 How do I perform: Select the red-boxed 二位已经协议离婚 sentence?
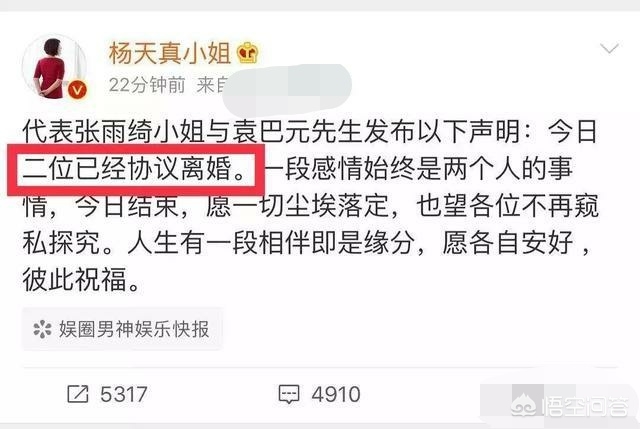click(x=136, y=169)
